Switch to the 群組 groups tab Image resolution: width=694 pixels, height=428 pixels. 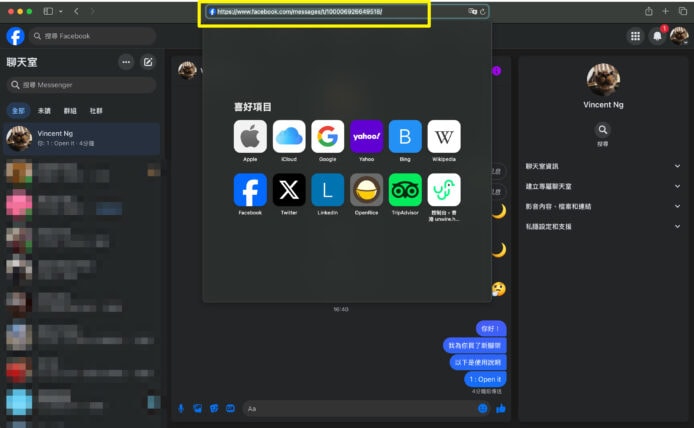[x=70, y=111]
